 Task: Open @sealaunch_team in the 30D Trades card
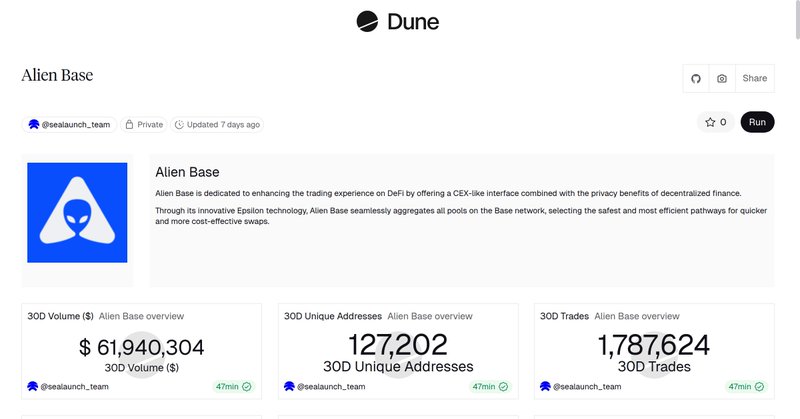581,387
